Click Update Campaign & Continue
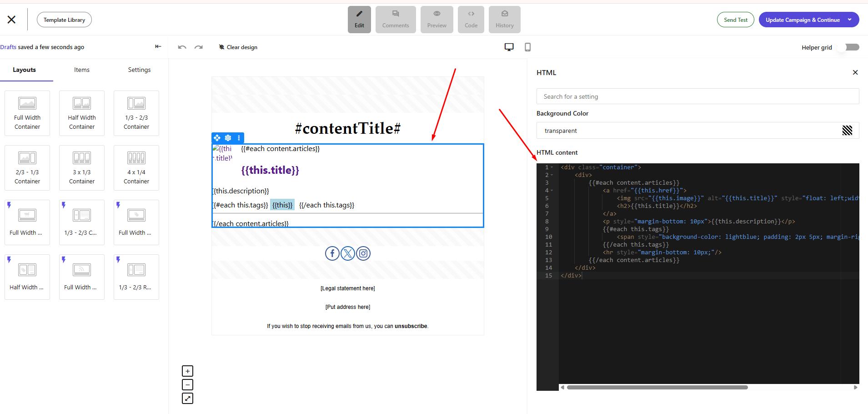 pos(803,20)
